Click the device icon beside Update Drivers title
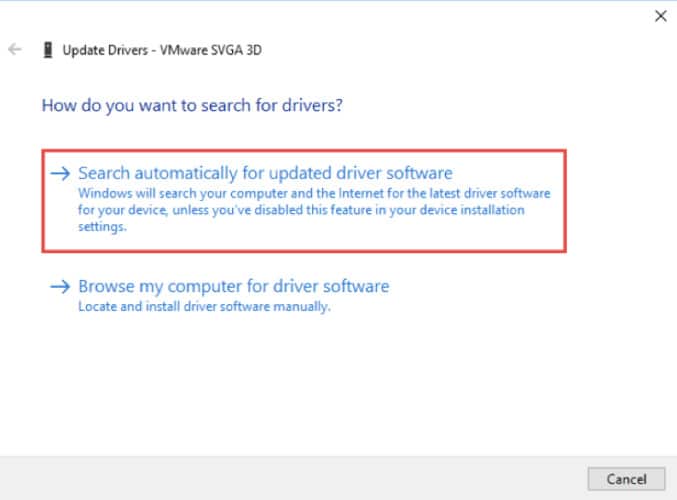 (x=48, y=50)
